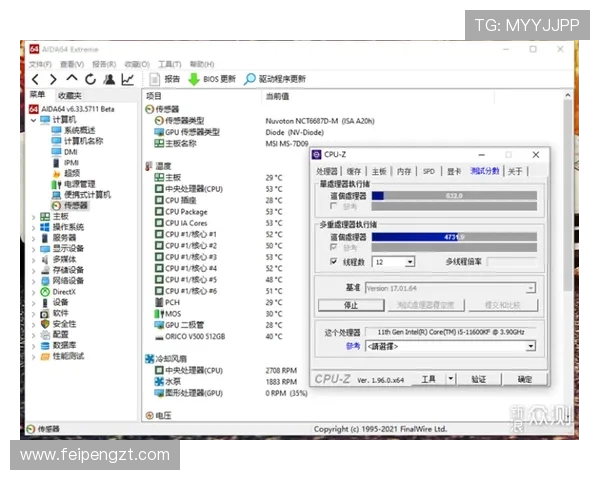Screen dimensions: 600x480
Task: Open the user favorites icon in toolbar
Action: pos(109,79)
